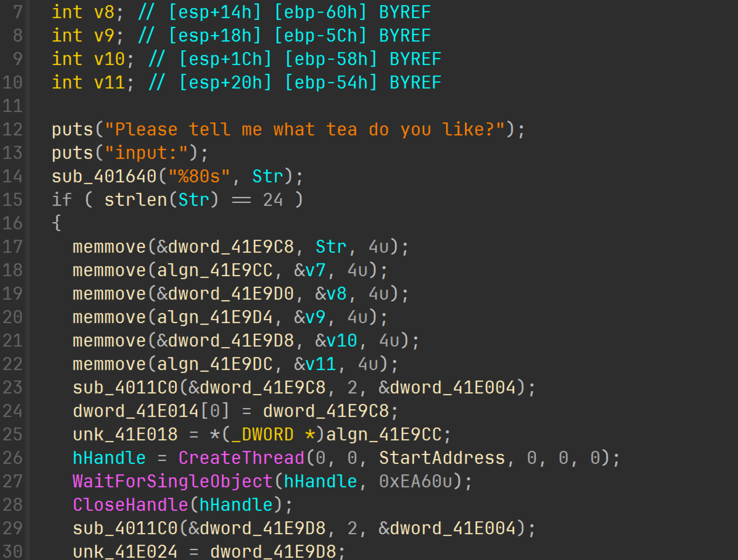Click the v8 declaration on line 7
Screen dimensions: 738x560
[x=104, y=12]
